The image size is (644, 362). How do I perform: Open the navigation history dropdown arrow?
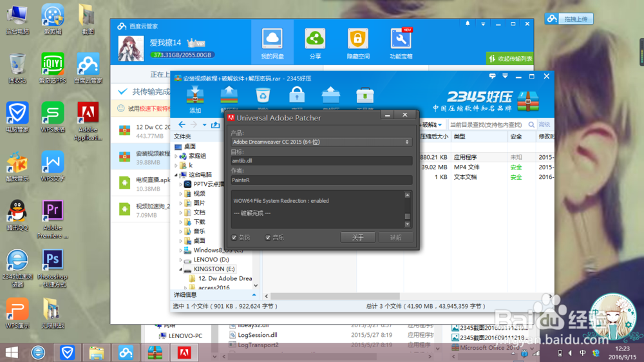click(x=204, y=125)
